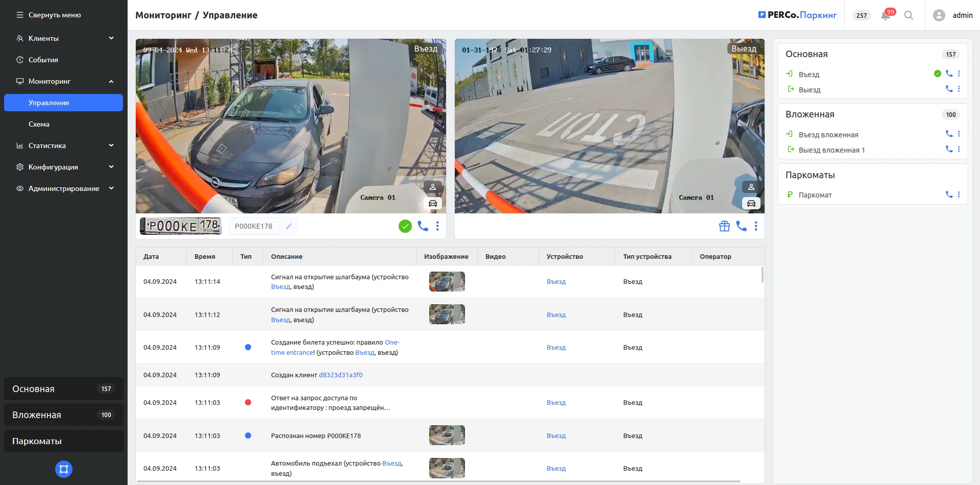This screenshot has width=980, height=485.
Task: Click the notifications bell icon
Action: click(x=886, y=16)
